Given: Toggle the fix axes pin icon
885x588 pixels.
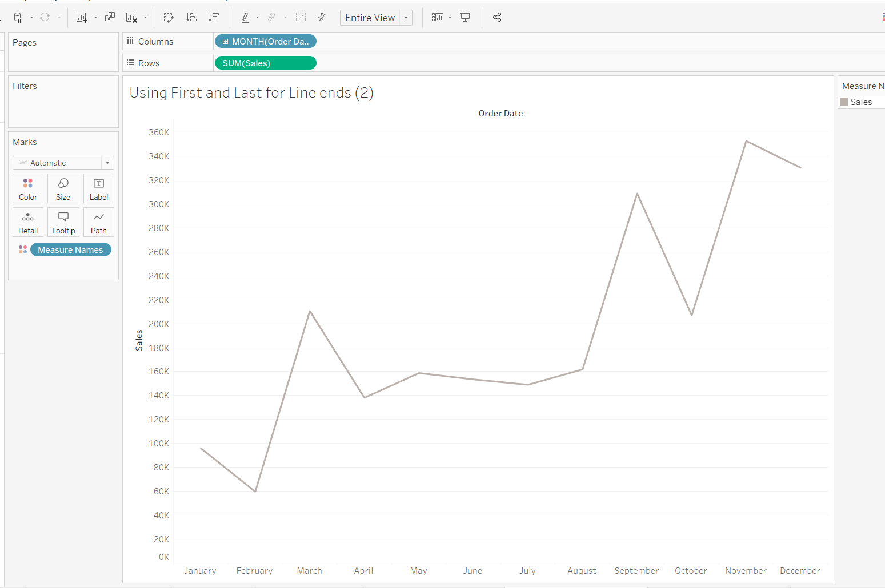Looking at the screenshot, I should click(322, 17).
